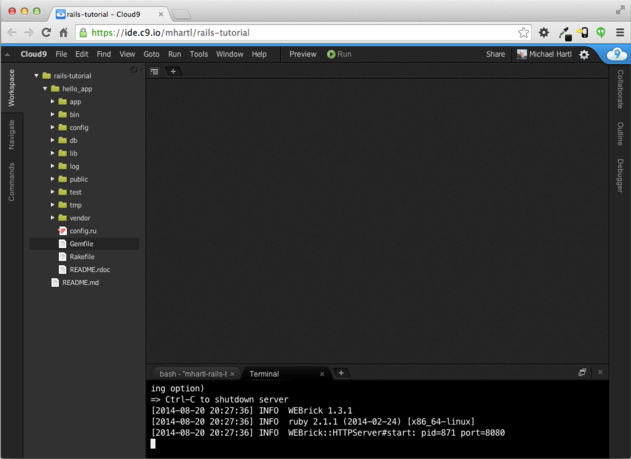Maximize the terminal panel with the restore icon

click(x=582, y=373)
